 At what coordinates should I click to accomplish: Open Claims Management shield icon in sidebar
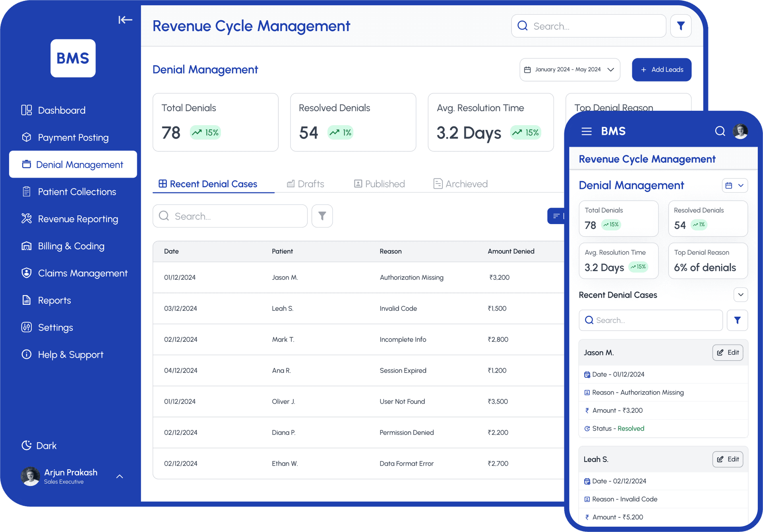[x=27, y=273]
